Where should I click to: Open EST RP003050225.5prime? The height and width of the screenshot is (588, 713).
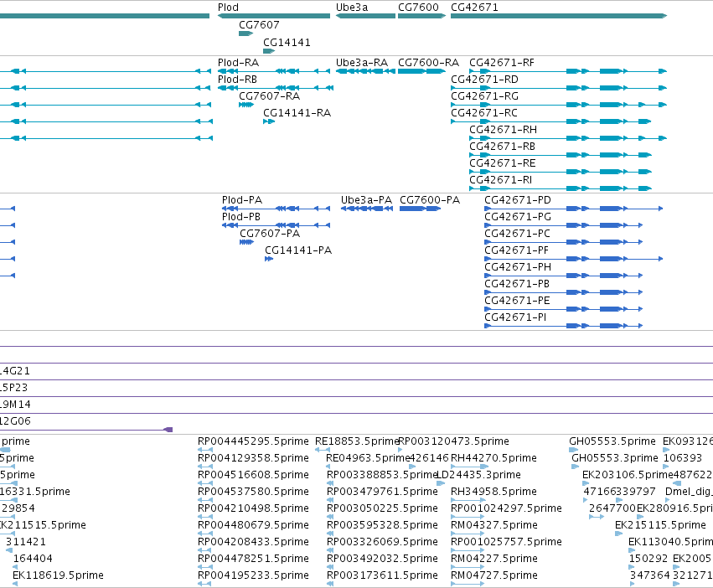pos(382,508)
